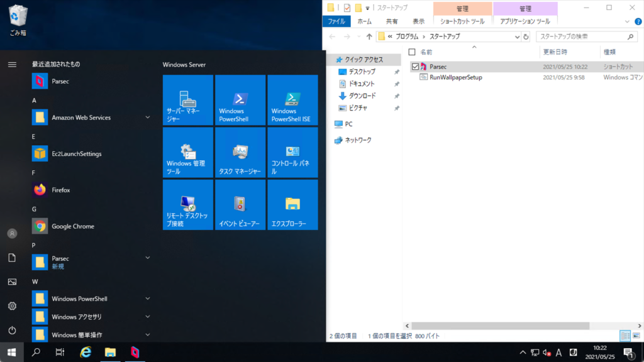Click the Explorer help question mark icon
The image size is (644, 362).
tap(638, 22)
